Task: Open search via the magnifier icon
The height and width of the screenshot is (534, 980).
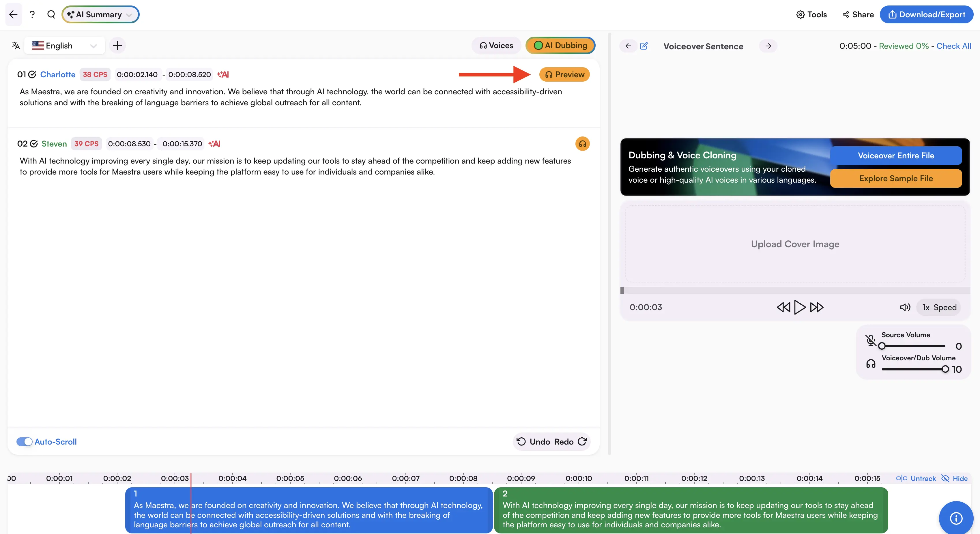Action: pyautogui.click(x=51, y=14)
